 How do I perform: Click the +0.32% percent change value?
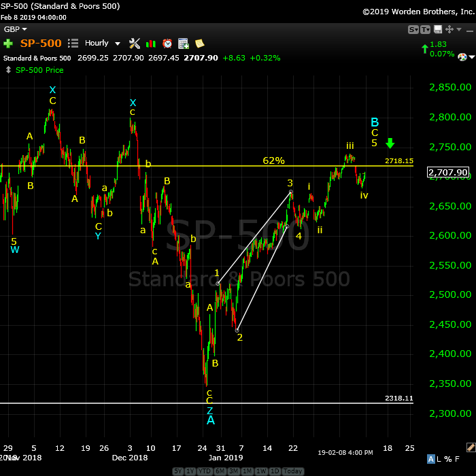(265, 58)
